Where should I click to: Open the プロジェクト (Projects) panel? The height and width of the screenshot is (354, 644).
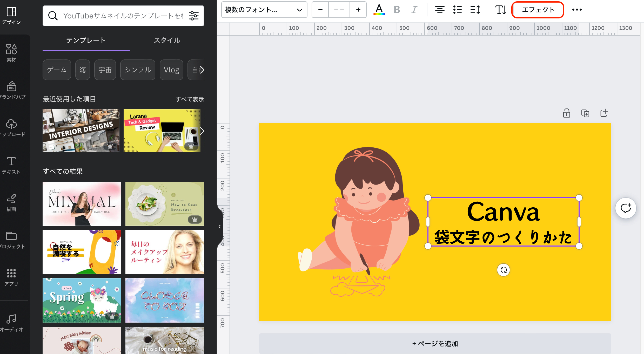pyautogui.click(x=11, y=240)
